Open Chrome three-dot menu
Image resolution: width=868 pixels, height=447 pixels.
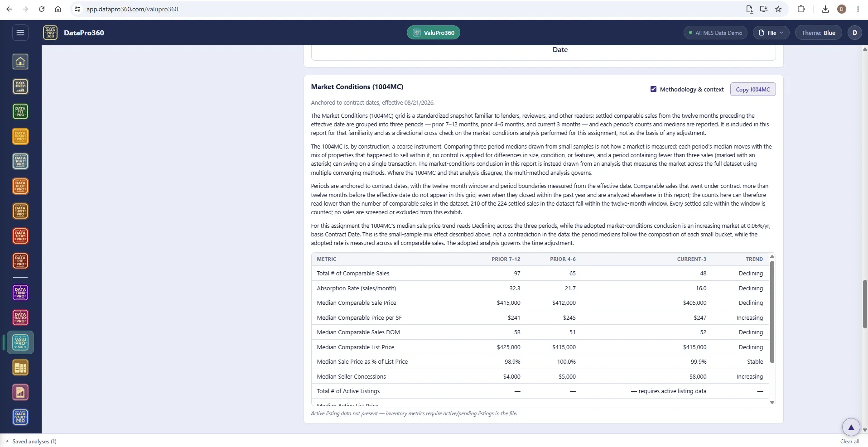pos(858,9)
